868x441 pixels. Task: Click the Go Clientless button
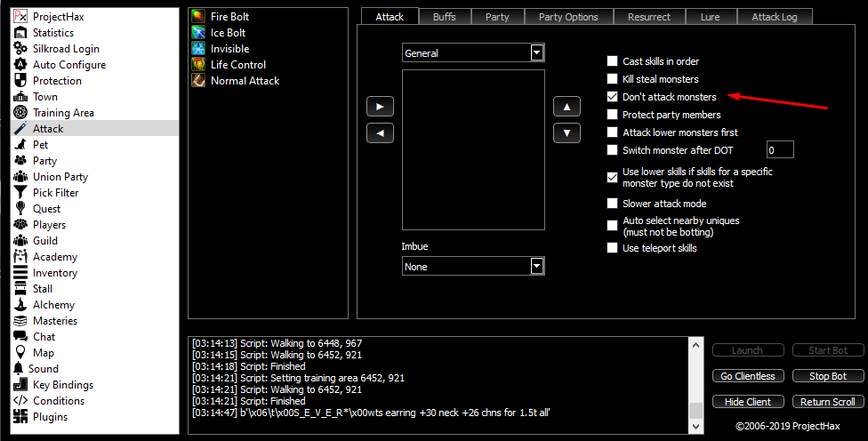point(749,376)
